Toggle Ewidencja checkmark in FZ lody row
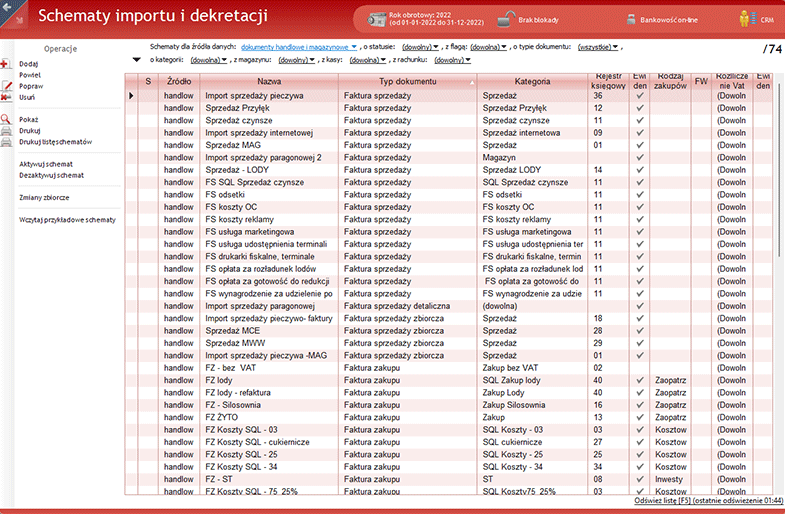The width and height of the screenshot is (785, 514). click(639, 381)
